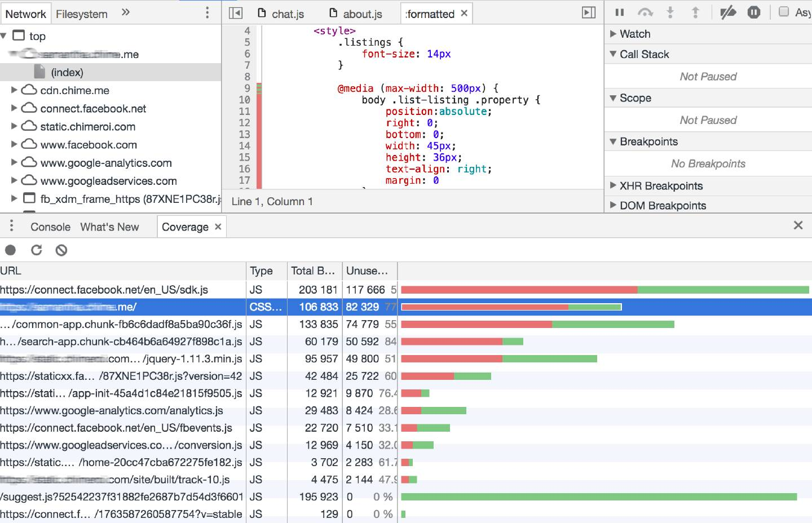Click the reload coverage icon
The image size is (812, 523).
tap(37, 250)
